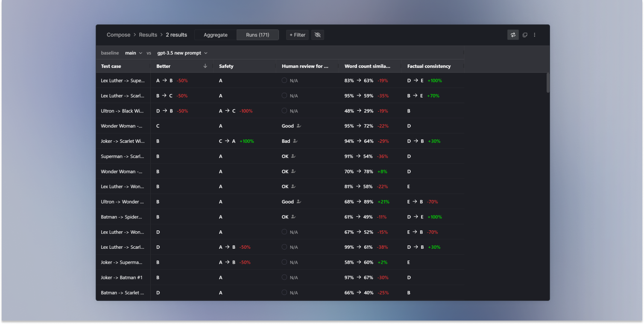Select N/A circle in row with 99% → 61%
Screen dimensions: 644x324
(284, 247)
